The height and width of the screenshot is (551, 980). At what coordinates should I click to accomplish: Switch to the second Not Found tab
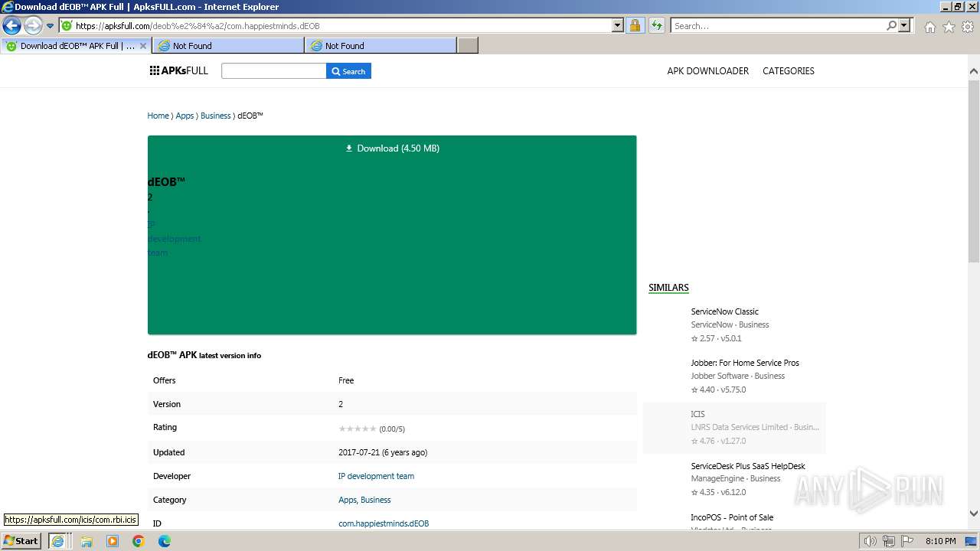tap(381, 46)
